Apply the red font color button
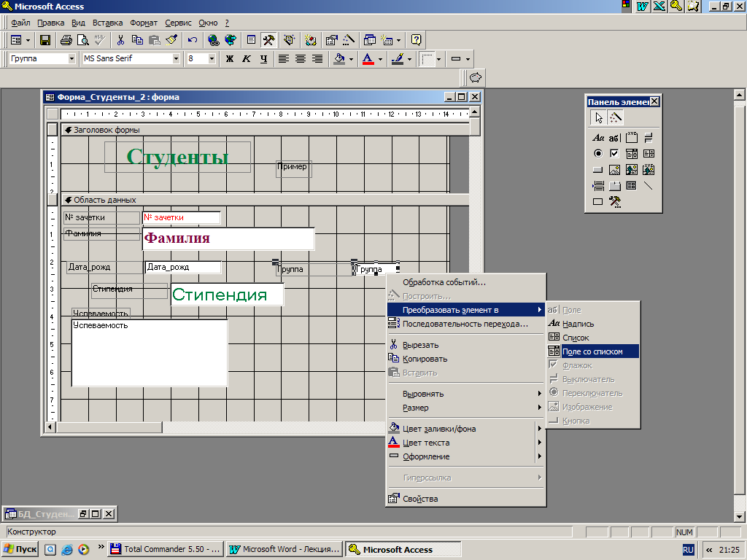 368,58
